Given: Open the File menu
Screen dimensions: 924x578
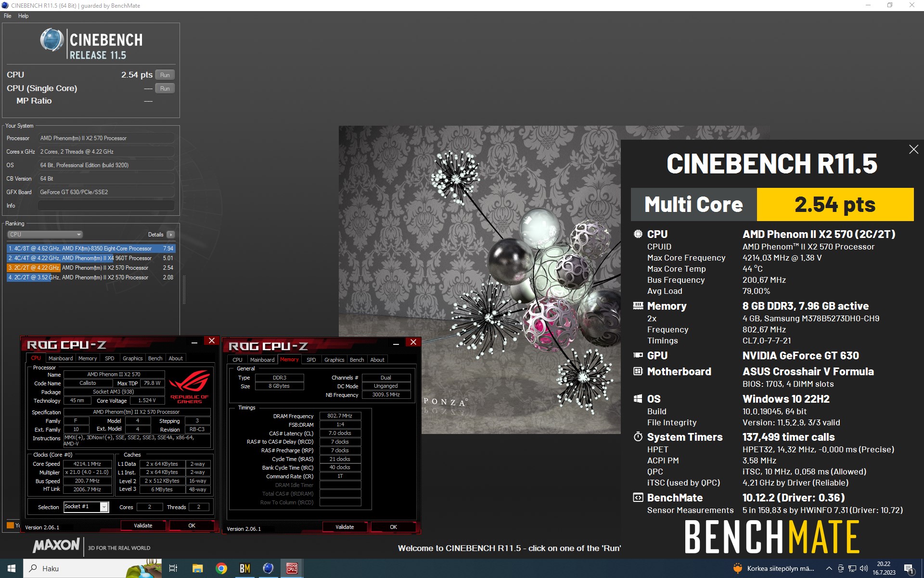Looking at the screenshot, I should click(8, 16).
